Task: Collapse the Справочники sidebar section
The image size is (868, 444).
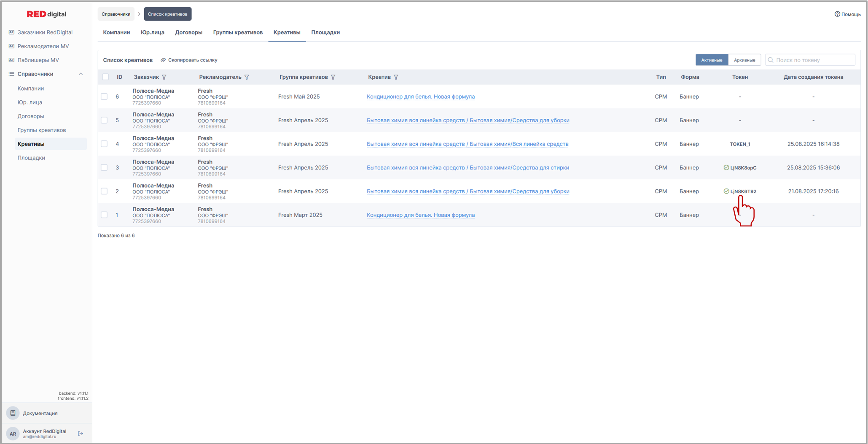Action: [x=81, y=74]
